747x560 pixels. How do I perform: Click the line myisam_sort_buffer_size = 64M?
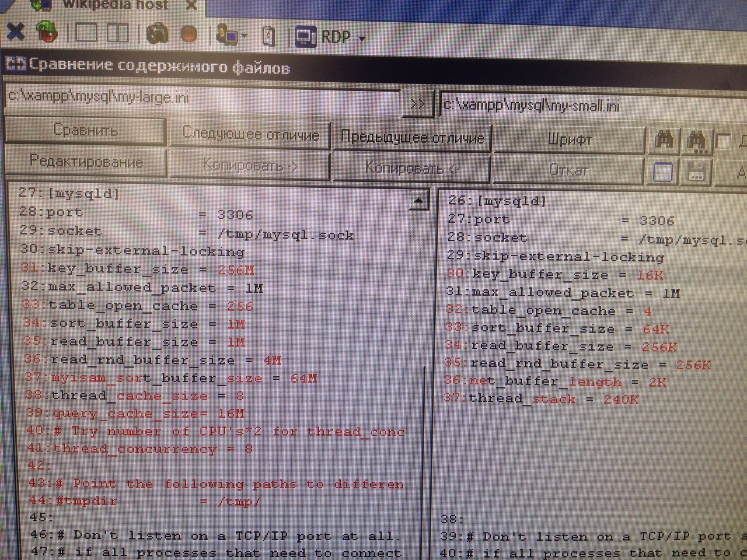172,378
